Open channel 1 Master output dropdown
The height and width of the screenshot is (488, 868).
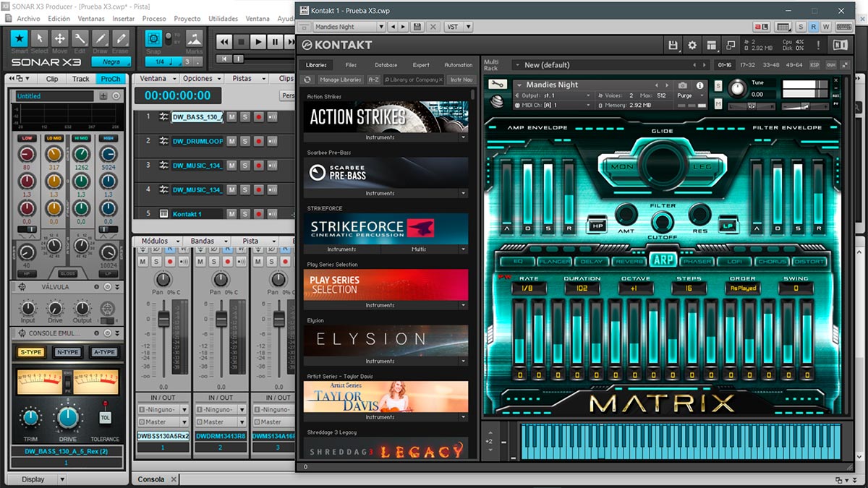tap(184, 421)
